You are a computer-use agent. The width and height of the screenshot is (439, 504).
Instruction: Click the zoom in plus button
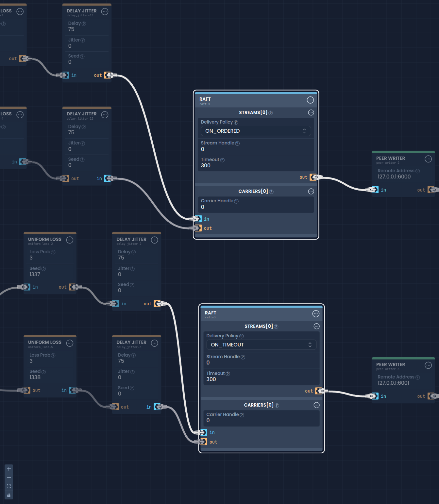(9, 469)
